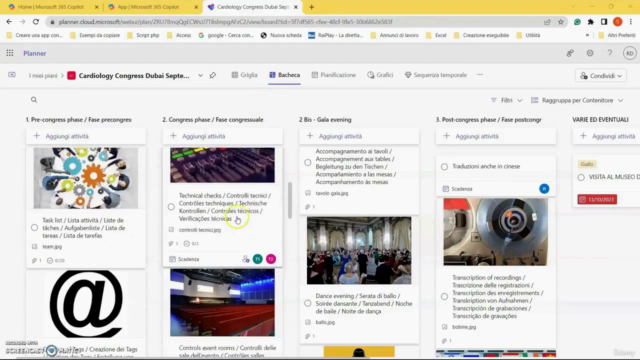Open the team gears image thumbnail
This screenshot has width=640, height=360.
click(x=86, y=178)
